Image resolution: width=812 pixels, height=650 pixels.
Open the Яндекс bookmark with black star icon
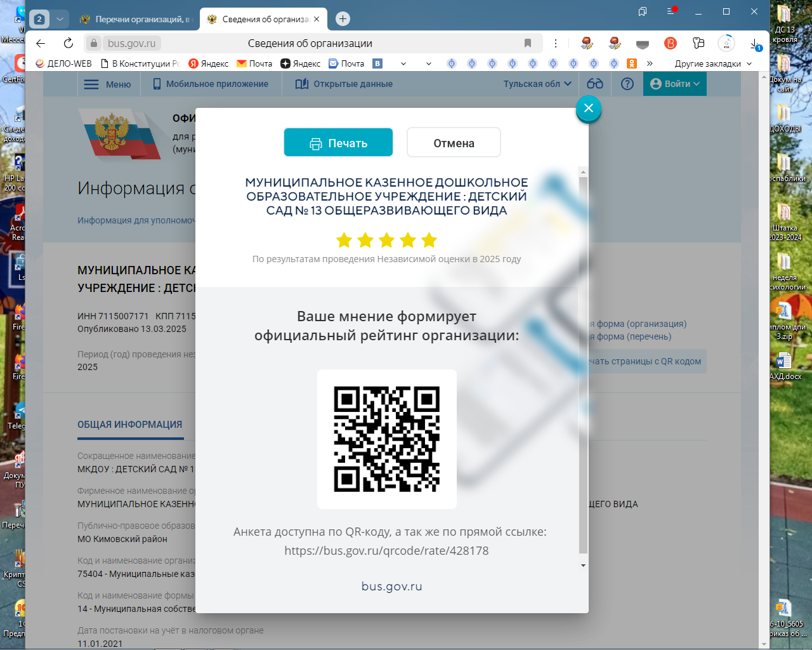[301, 63]
